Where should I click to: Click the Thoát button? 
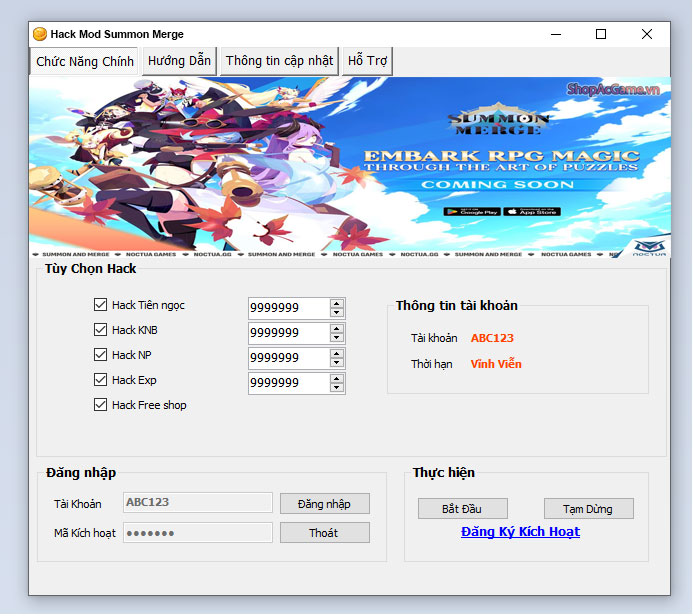coord(325,533)
